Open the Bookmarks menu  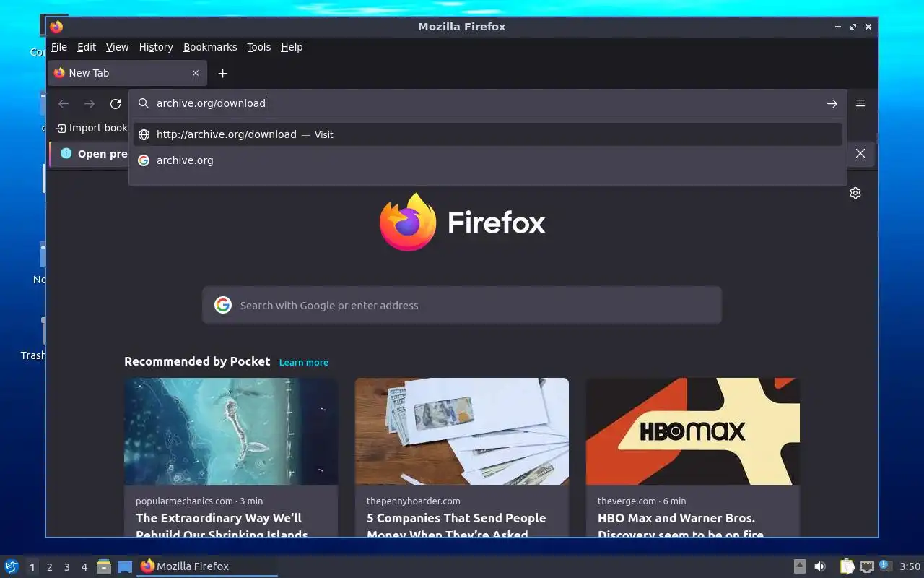click(210, 47)
